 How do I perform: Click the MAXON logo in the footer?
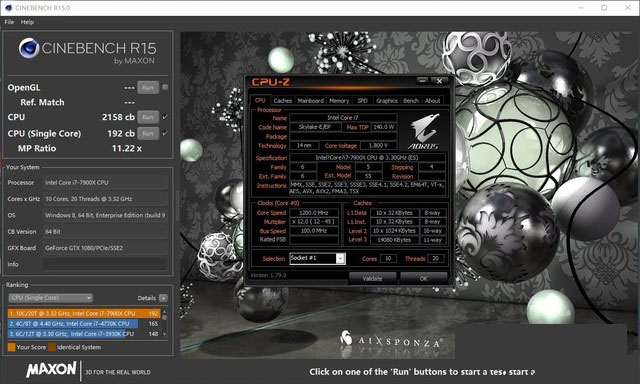(51, 369)
